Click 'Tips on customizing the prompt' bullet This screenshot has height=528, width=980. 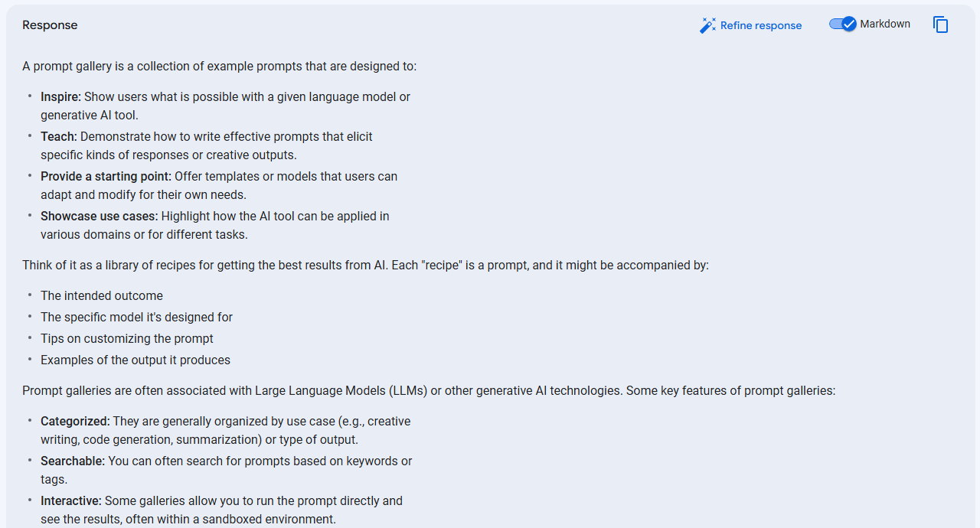(x=127, y=338)
